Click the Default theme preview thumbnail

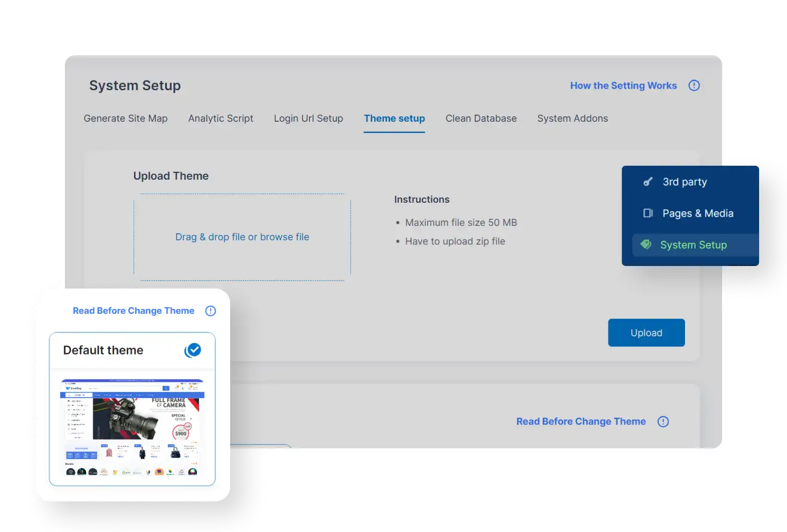(132, 427)
